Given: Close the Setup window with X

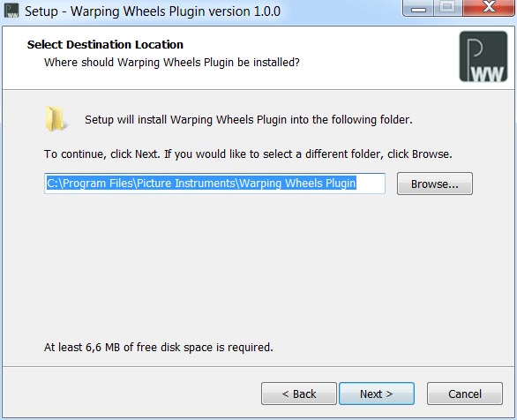Looking at the screenshot, I should 490,7.
